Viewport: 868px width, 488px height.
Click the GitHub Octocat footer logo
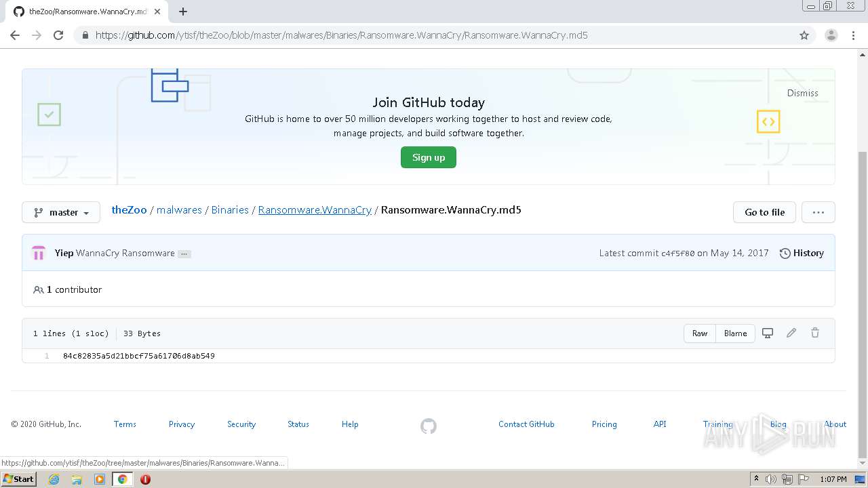429,426
